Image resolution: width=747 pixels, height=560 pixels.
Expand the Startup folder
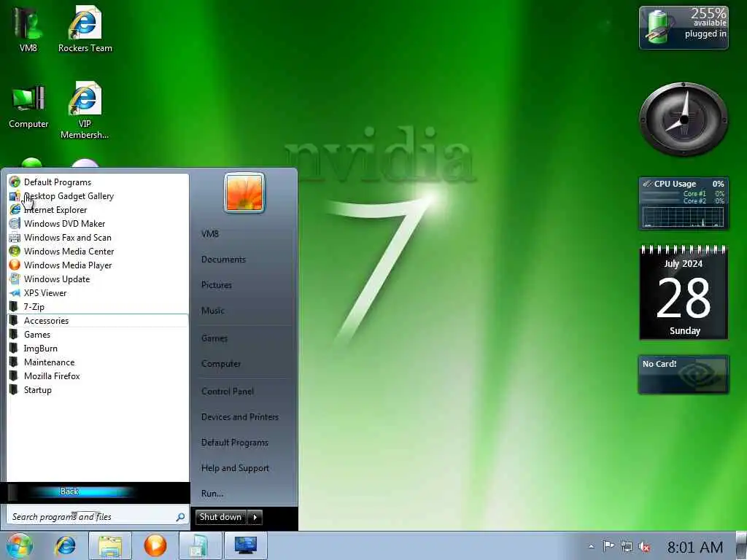point(98,390)
